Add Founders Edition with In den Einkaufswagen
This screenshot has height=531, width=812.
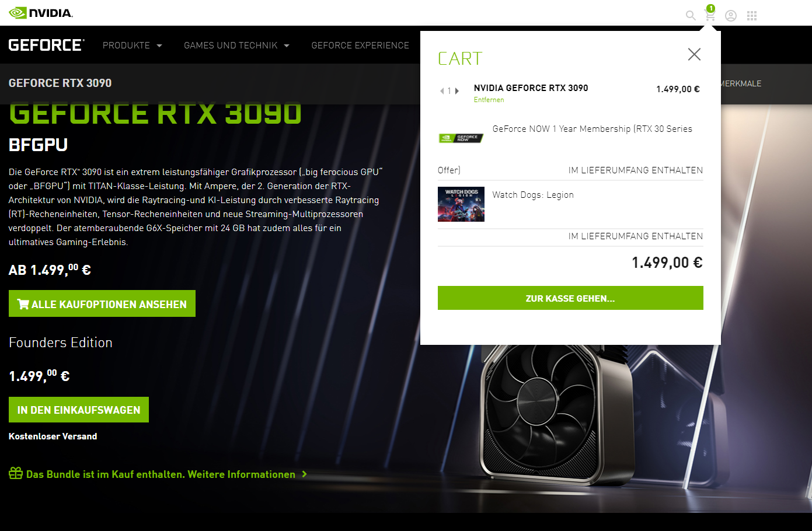tap(79, 410)
